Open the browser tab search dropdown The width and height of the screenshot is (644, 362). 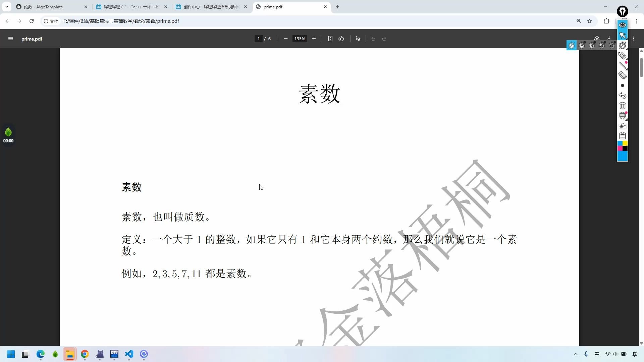tap(6, 7)
